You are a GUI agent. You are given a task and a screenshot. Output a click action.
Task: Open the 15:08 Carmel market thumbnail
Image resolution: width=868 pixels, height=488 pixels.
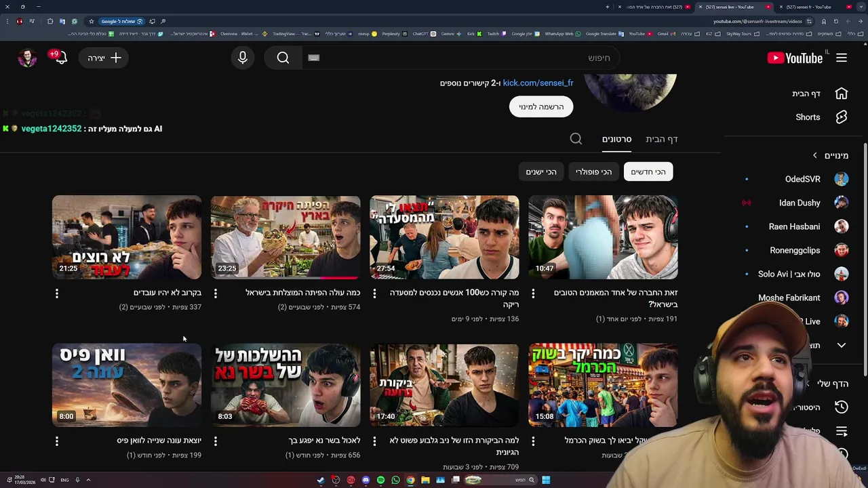[603, 385]
